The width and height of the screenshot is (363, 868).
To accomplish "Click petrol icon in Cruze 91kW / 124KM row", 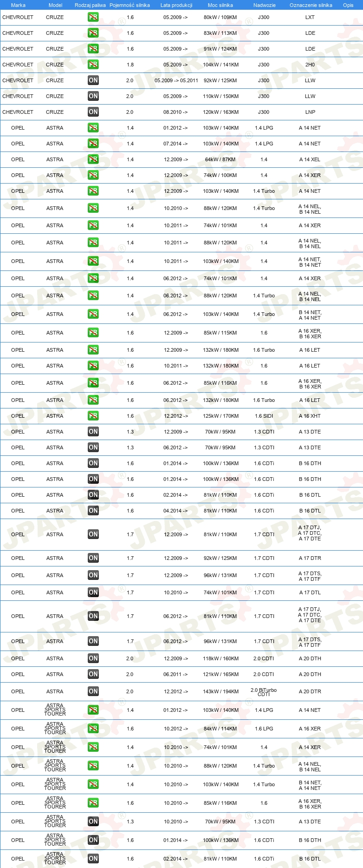I will 93,49.
